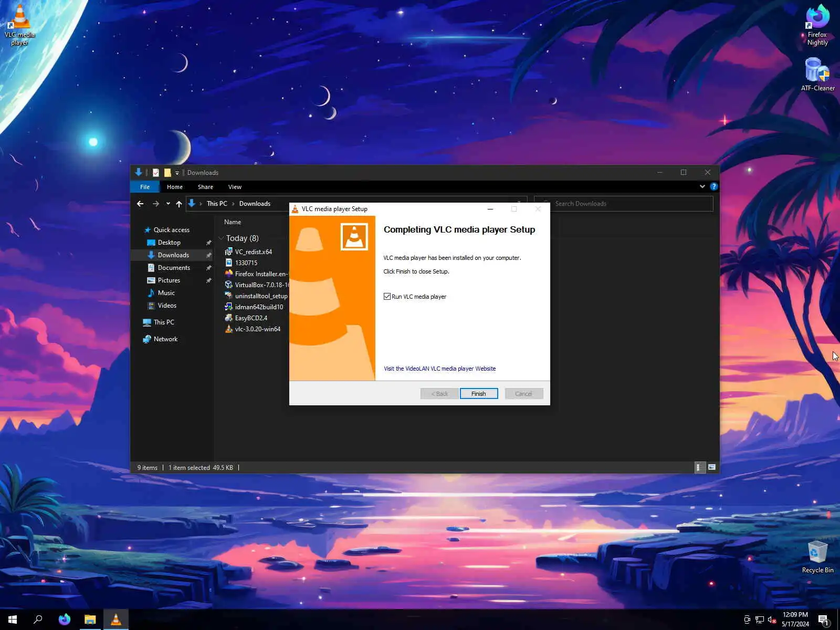Click the New folder icon in Explorer title bar

167,172
